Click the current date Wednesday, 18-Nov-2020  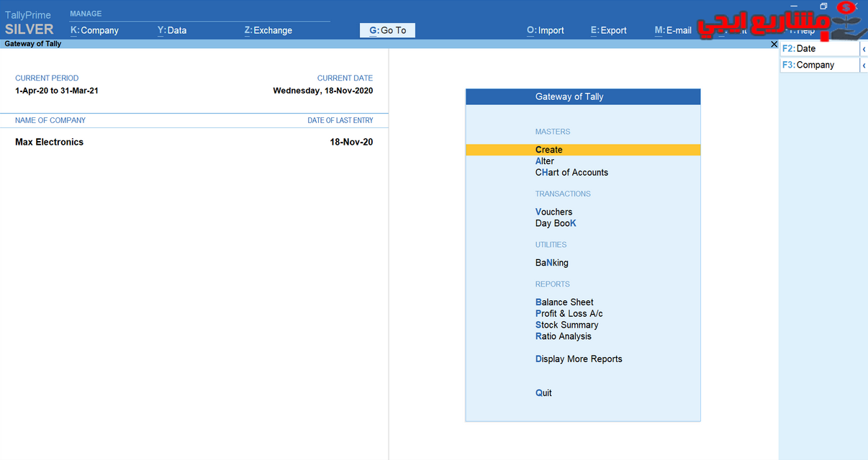click(323, 91)
